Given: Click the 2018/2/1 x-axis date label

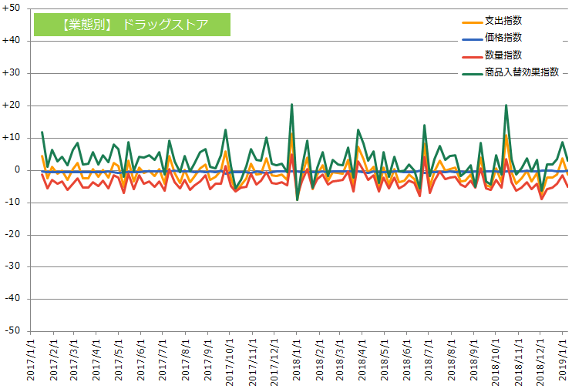Looking at the screenshot, I should [320, 360].
